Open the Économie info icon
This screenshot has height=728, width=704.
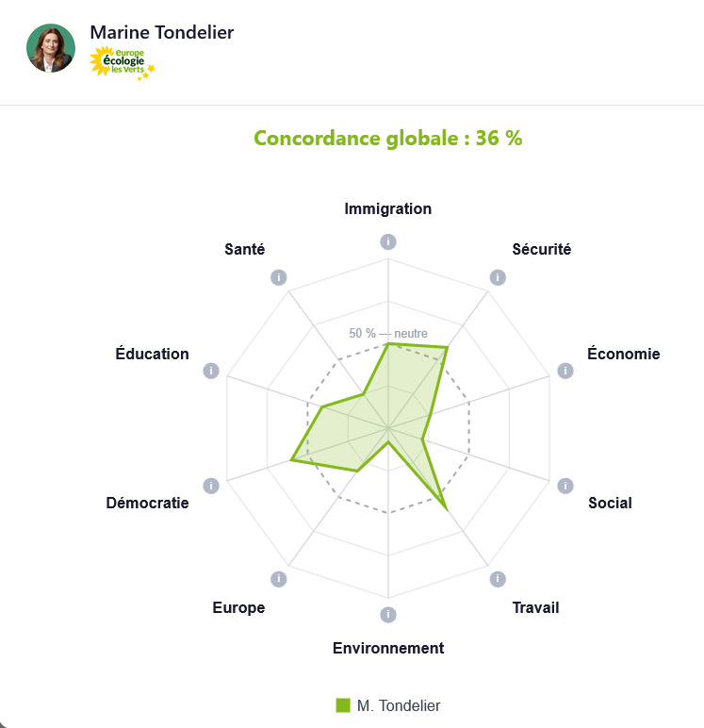click(565, 371)
